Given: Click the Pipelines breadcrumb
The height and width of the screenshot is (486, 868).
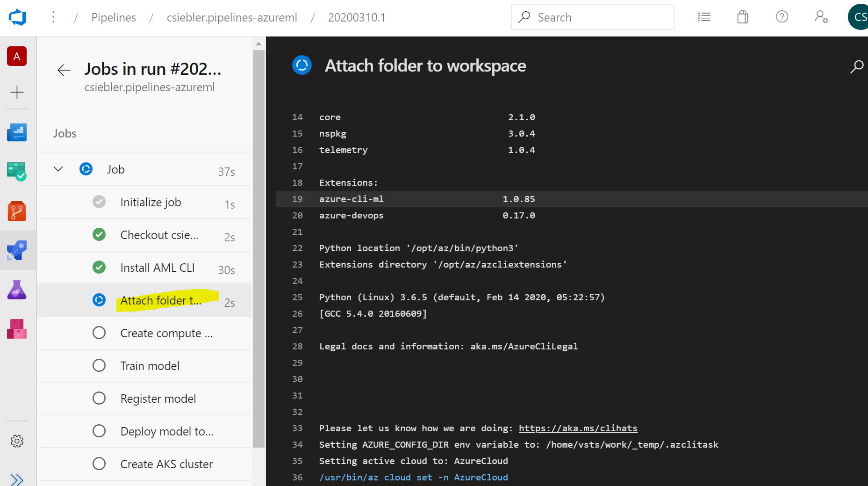Looking at the screenshot, I should click(x=114, y=18).
